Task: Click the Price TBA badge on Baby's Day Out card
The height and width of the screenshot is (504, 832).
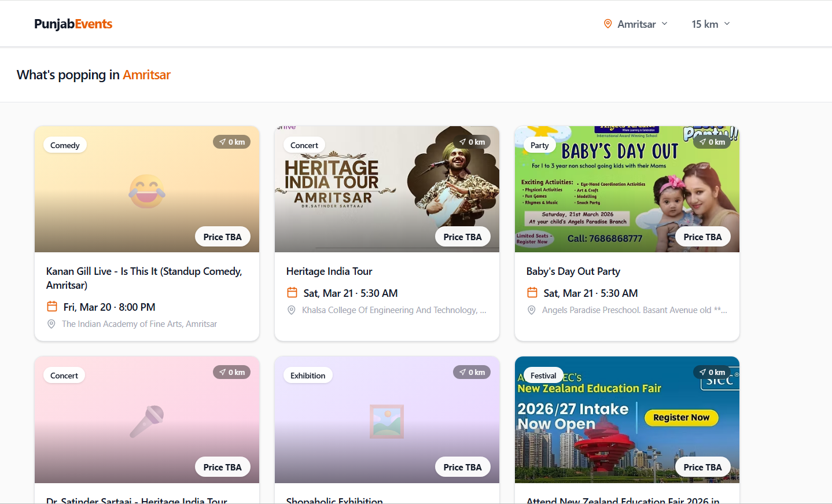Action: coord(702,237)
